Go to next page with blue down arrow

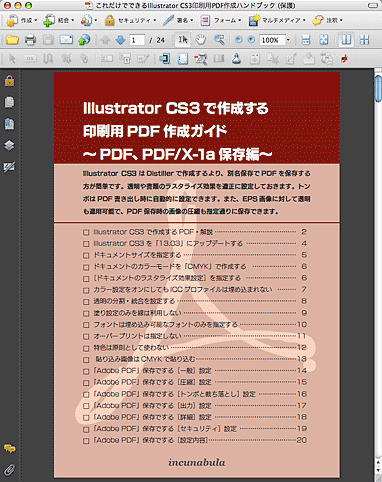[x=120, y=40]
